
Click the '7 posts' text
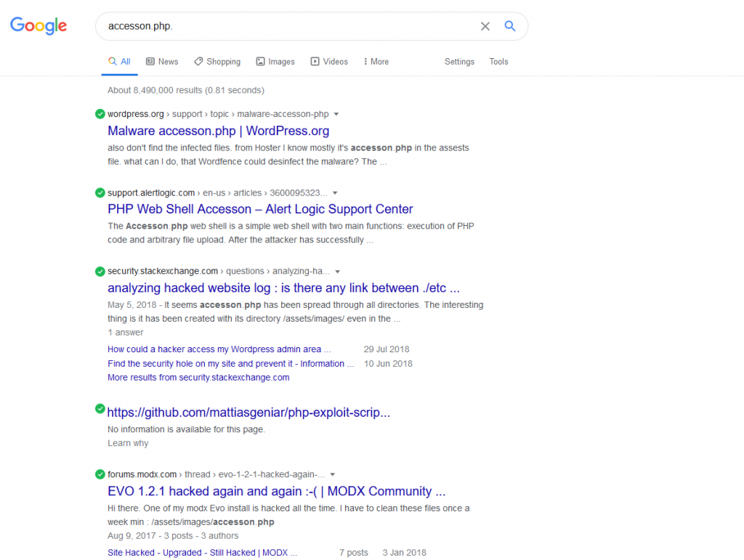354,553
